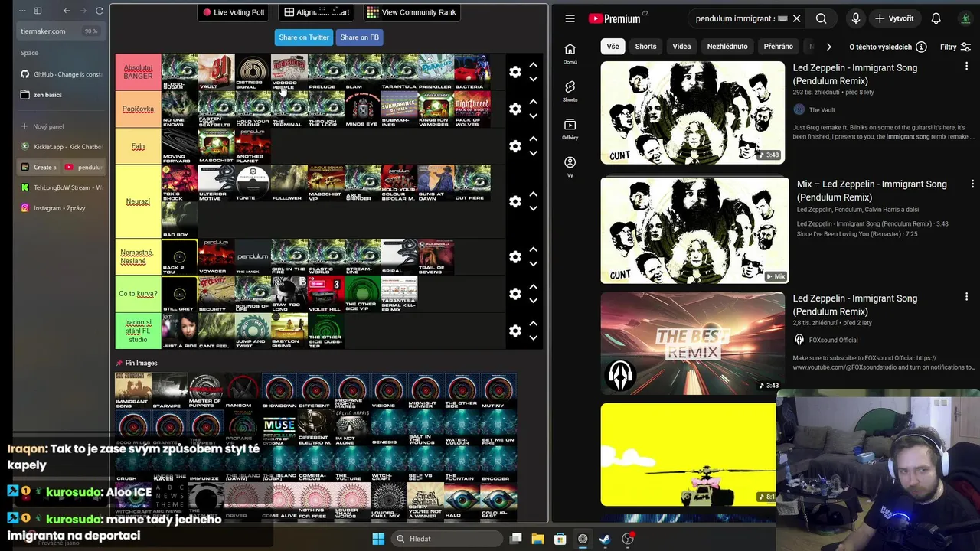Click Share on FB button

coord(359,37)
